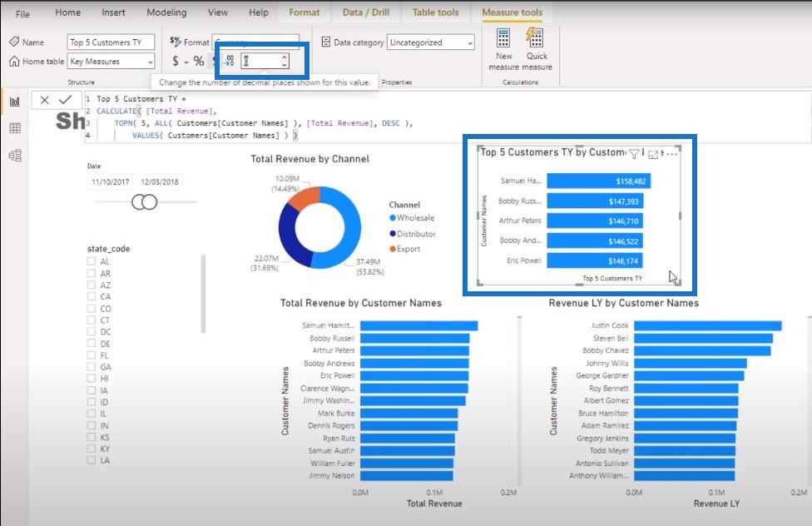Commit the formula with the checkmark
812x526 pixels.
pos(65,100)
